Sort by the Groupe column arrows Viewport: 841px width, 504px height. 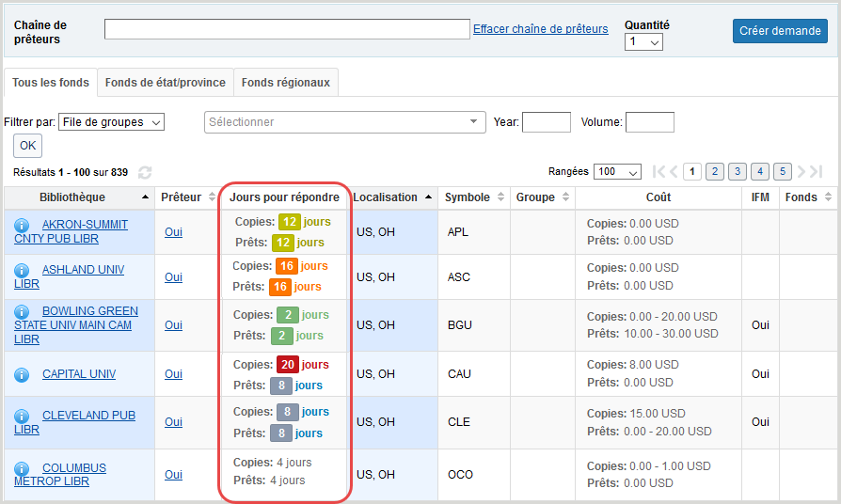565,197
